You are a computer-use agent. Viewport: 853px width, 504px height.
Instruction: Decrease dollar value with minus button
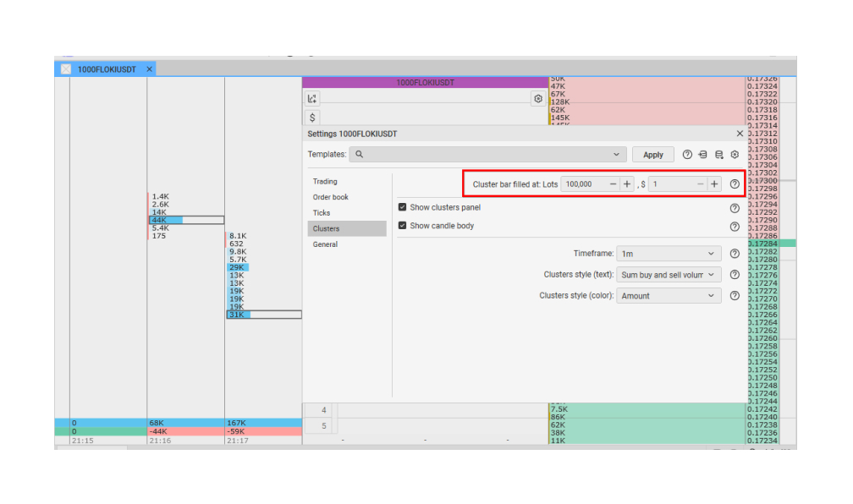point(700,184)
